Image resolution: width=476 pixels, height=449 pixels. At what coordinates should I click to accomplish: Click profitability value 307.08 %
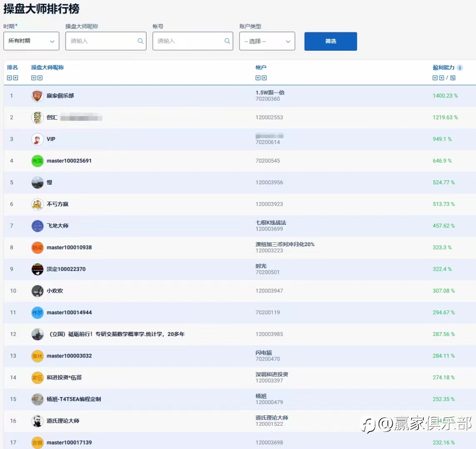[444, 291]
